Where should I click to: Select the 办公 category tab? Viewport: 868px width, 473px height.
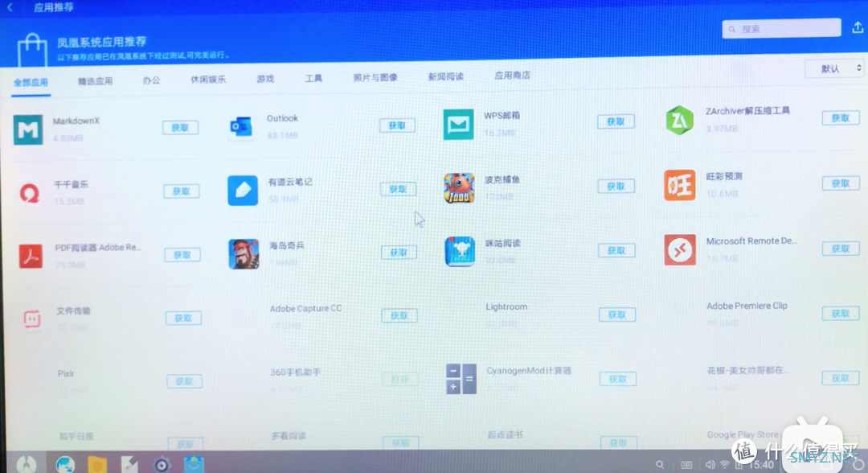click(151, 80)
